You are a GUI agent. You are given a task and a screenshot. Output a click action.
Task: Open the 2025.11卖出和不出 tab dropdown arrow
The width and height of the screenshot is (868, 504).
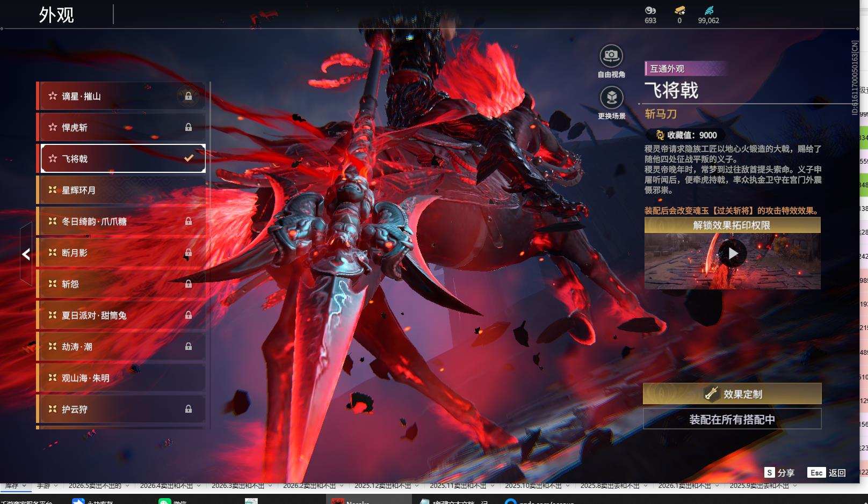(492, 486)
